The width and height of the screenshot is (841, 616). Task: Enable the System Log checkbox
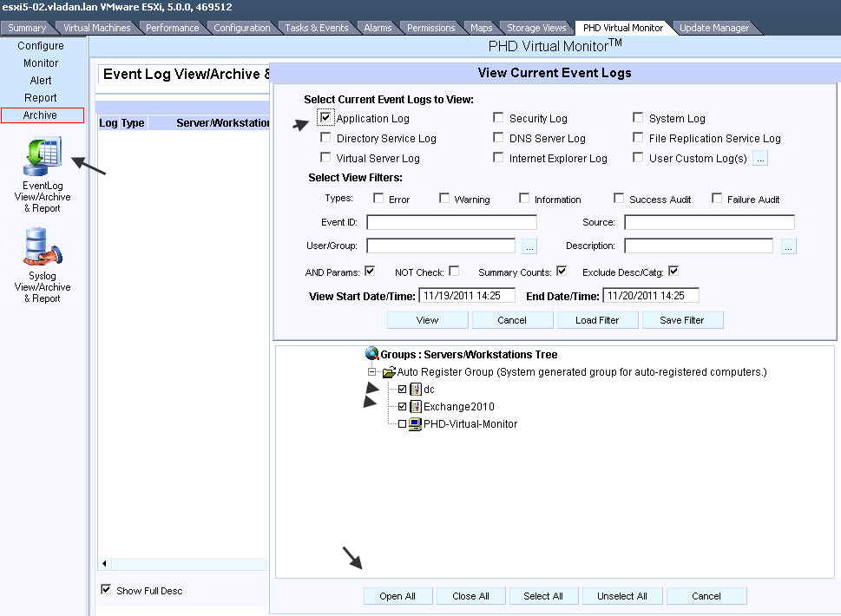[x=638, y=117]
